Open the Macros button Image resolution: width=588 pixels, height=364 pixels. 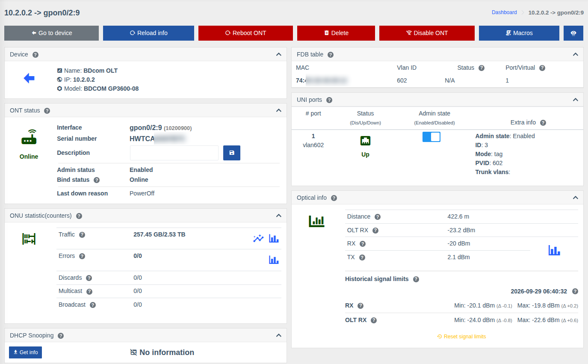(x=519, y=33)
